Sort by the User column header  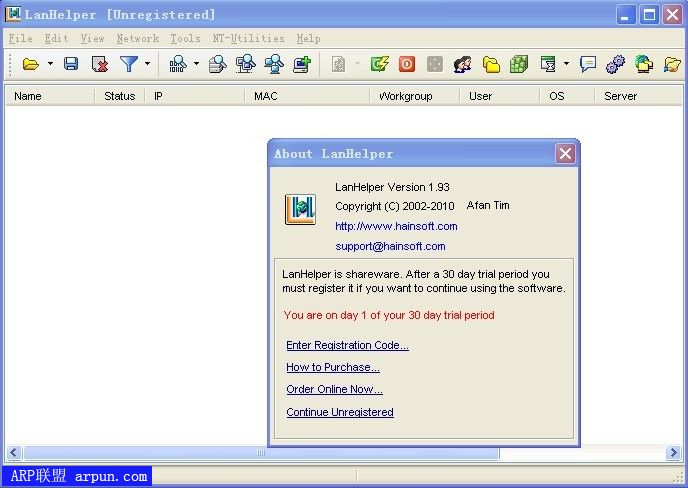tap(499, 96)
